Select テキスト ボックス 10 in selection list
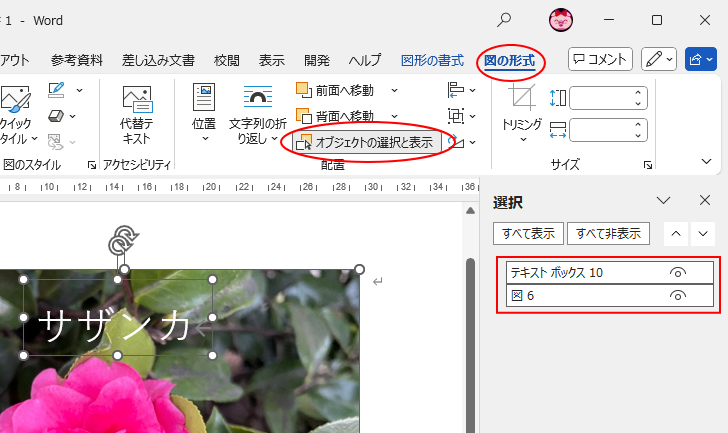The width and height of the screenshot is (728, 433). coord(610,272)
